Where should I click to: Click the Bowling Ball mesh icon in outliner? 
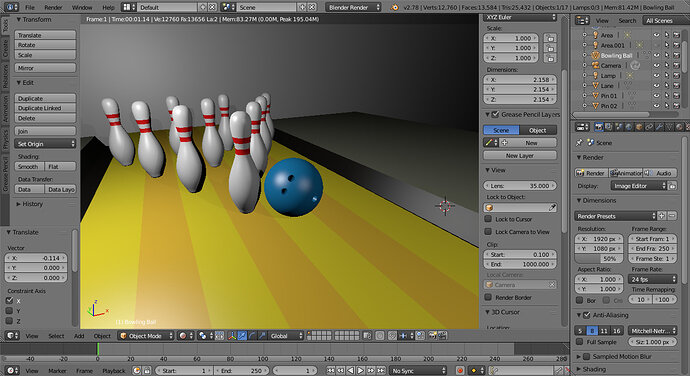pos(595,55)
